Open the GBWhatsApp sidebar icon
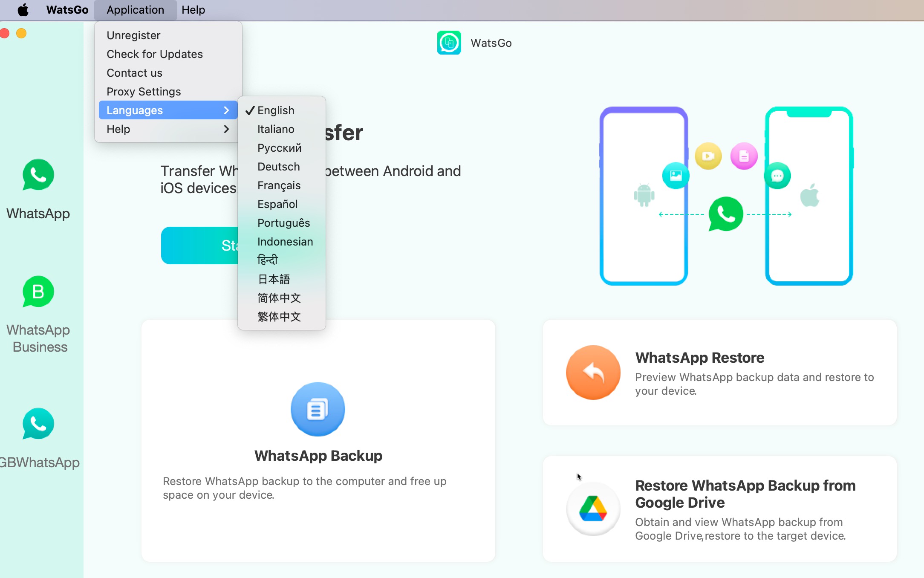 (38, 424)
